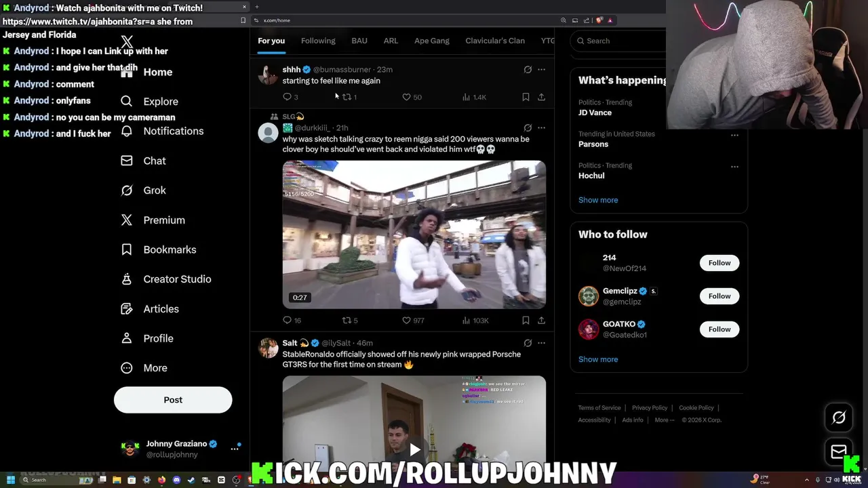Share the shhh post

(541, 97)
